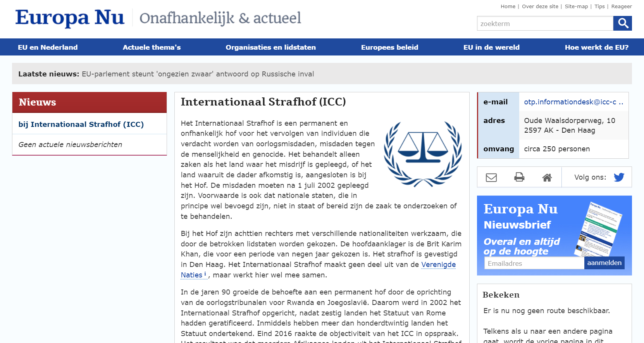Viewport: 644px width, 343px height.
Task: Click the Tips link
Action: click(599, 6)
